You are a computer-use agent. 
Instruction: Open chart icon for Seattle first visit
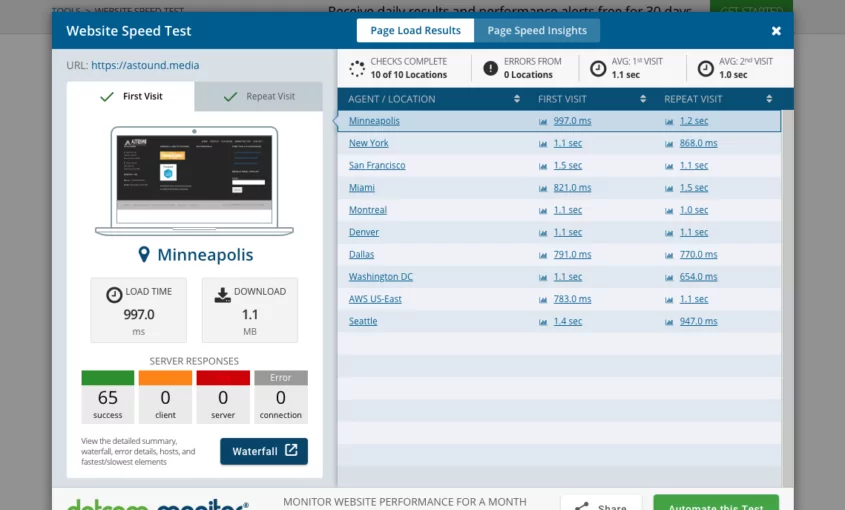(x=543, y=322)
